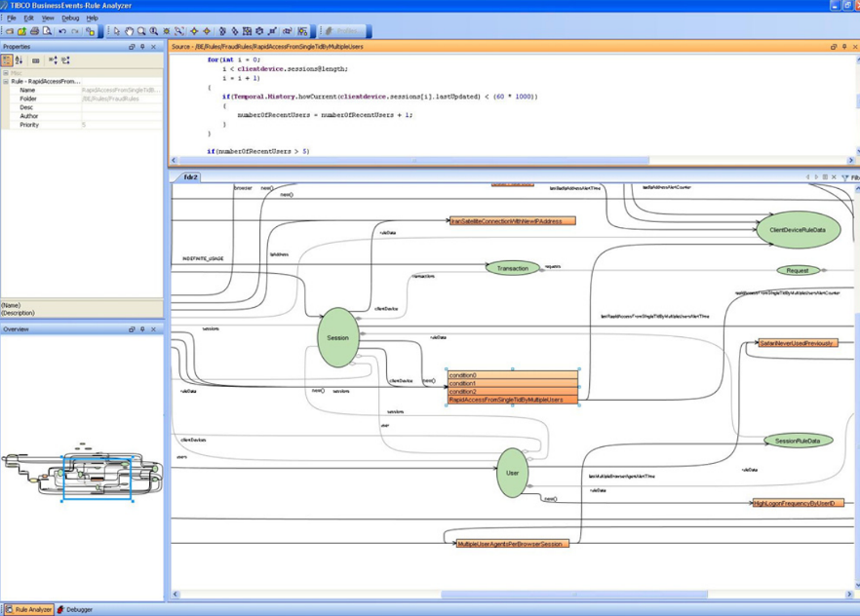
Task: Switch to the fdr2 diagram tab
Action: click(x=190, y=177)
